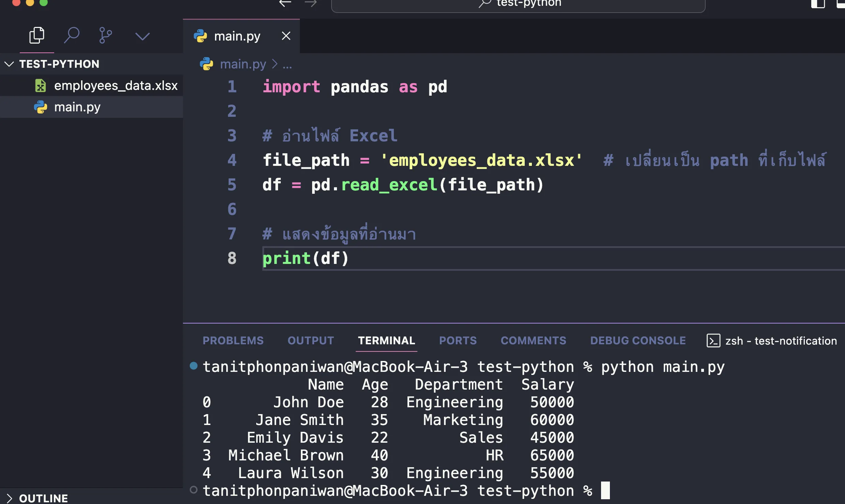The width and height of the screenshot is (845, 504).
Task: Switch to the PORTS panel tab
Action: (458, 341)
